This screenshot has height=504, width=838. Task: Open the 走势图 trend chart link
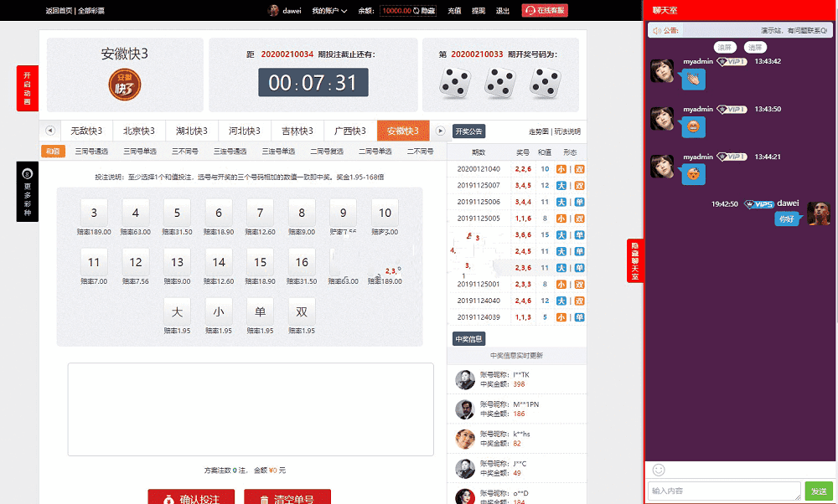(x=539, y=131)
